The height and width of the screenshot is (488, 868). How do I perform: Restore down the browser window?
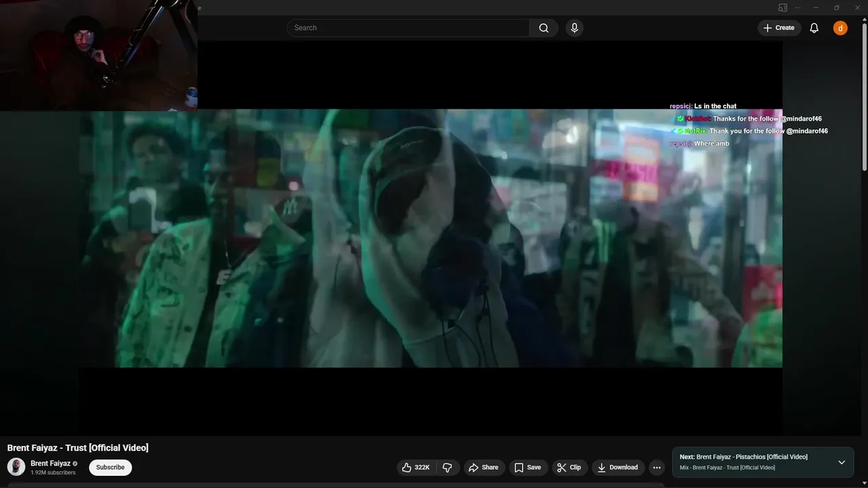[x=836, y=7]
